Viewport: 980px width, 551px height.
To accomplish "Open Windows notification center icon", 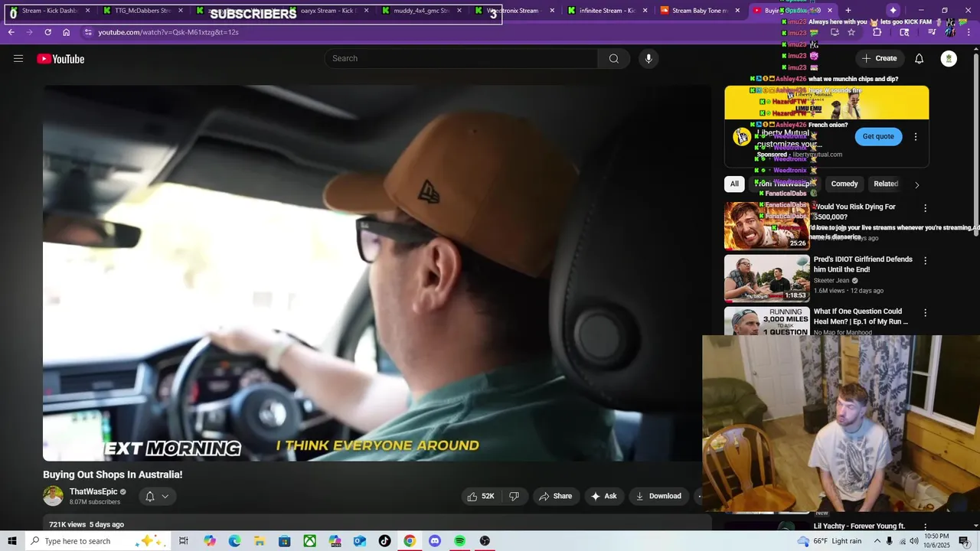I will pyautogui.click(x=965, y=541).
